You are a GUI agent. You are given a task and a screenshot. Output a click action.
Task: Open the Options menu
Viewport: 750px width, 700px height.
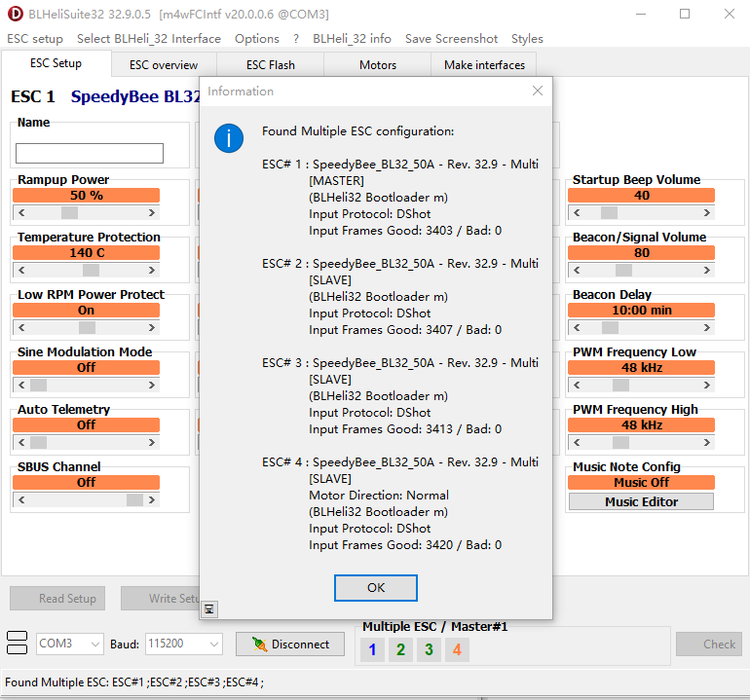(x=257, y=39)
